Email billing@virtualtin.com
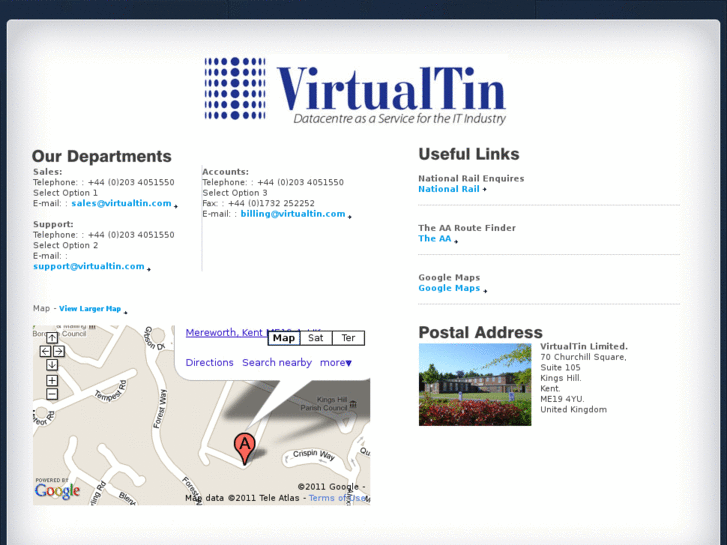Screen dimensions: 727x545 click(x=293, y=214)
